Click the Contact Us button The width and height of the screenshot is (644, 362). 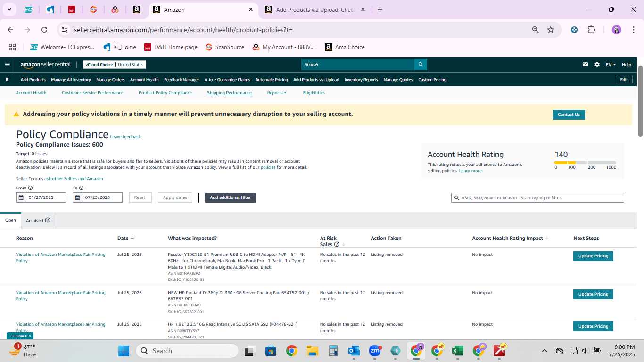569,115
